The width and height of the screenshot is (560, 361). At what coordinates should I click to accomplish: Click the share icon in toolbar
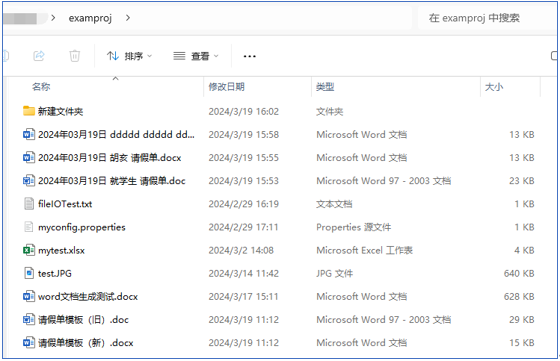(39, 56)
